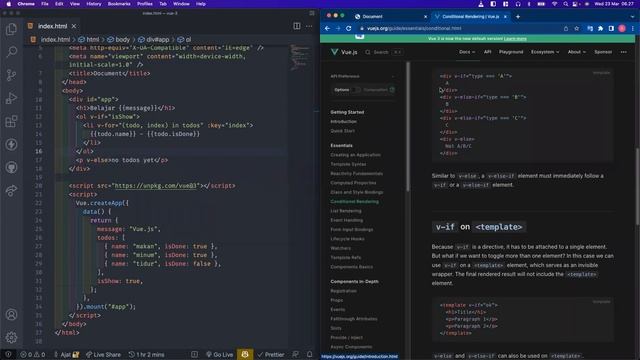Click the ol breadcrumb segment
The height and width of the screenshot is (360, 640).
(x=188, y=40)
